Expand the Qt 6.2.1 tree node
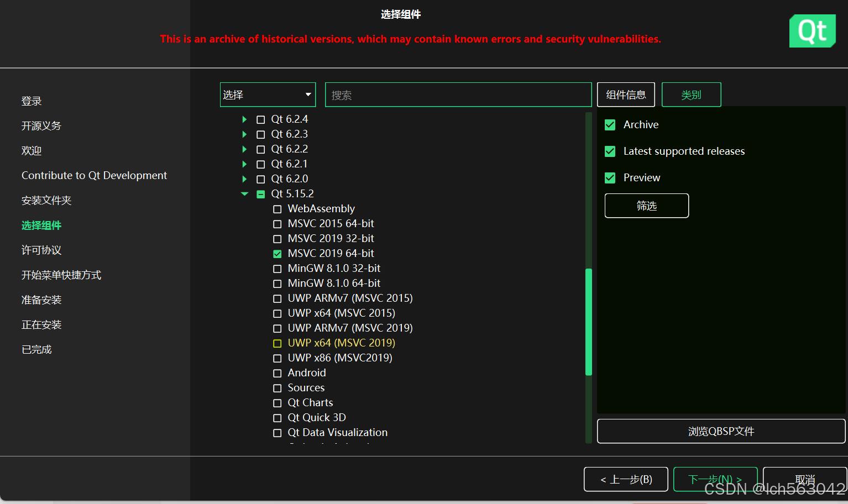The width and height of the screenshot is (848, 504). point(244,164)
